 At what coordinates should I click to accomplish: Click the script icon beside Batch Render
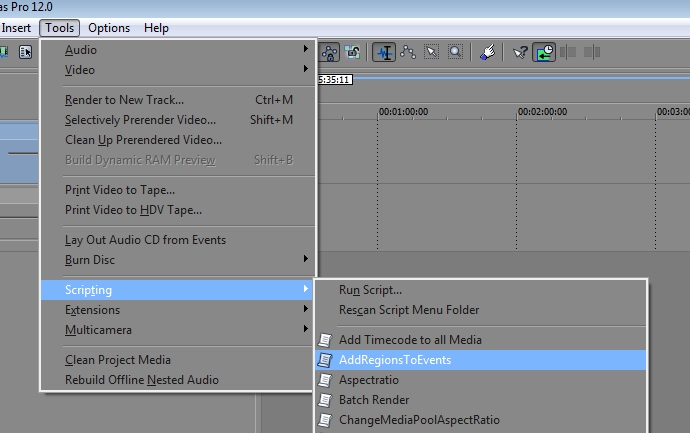tap(325, 400)
